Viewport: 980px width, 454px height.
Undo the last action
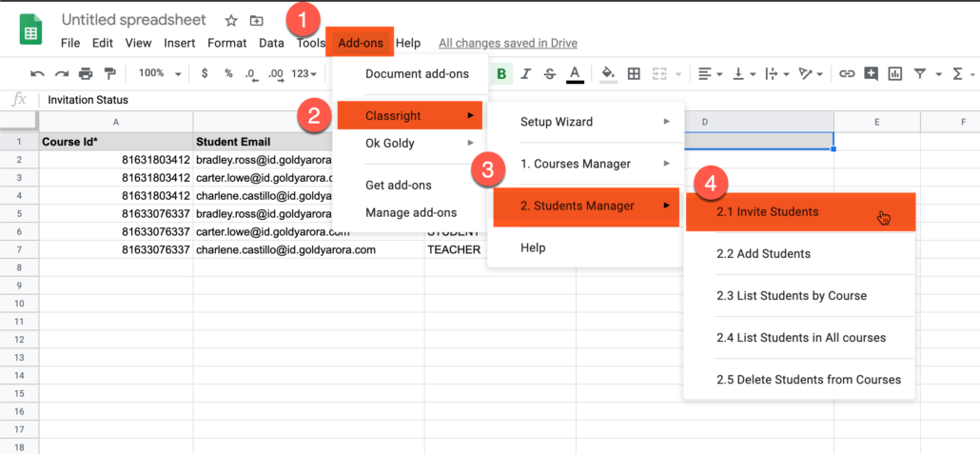coord(37,74)
